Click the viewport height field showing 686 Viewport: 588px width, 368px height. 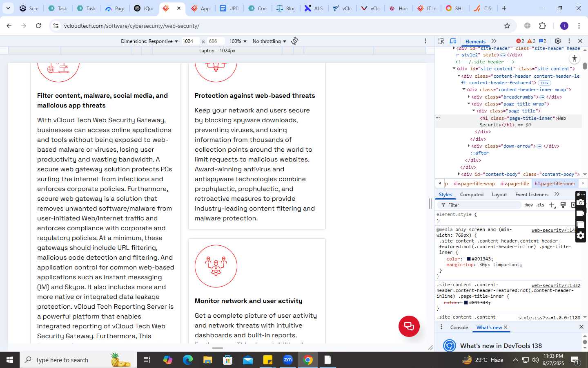(216, 41)
